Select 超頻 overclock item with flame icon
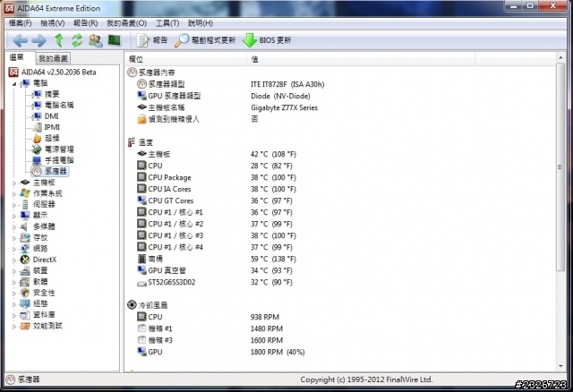This screenshot has width=573, height=392. (x=52, y=138)
